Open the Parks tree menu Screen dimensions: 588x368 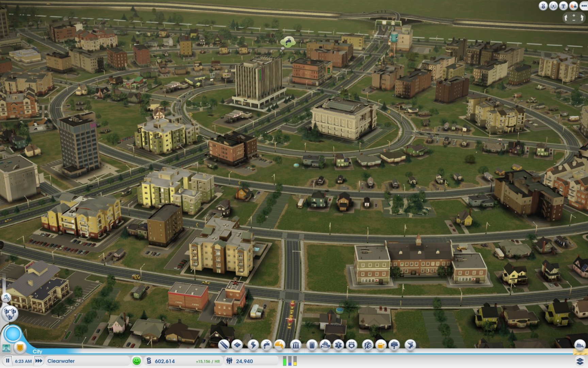pos(394,345)
